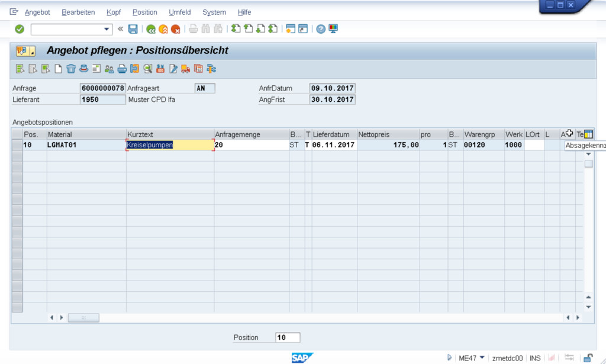Click the lock icon in status bar
The width and height of the screenshot is (606, 364).
point(588,358)
